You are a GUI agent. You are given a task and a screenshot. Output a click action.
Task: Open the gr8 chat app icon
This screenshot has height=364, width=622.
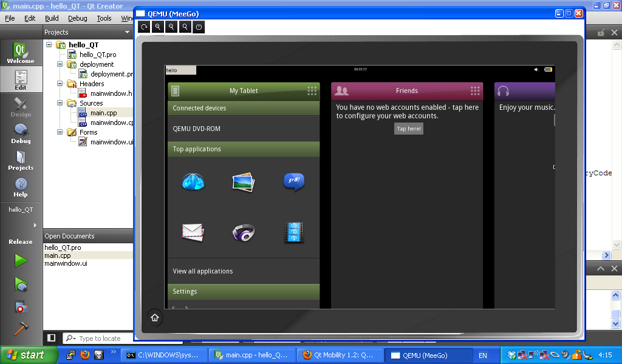(x=294, y=182)
